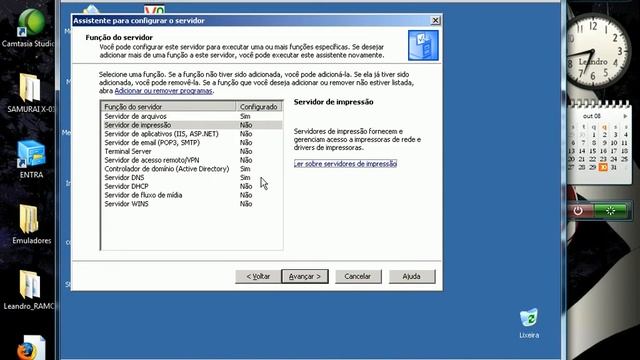Select the Servidor WINS row
This screenshot has width=640, height=360.
pyautogui.click(x=191, y=204)
